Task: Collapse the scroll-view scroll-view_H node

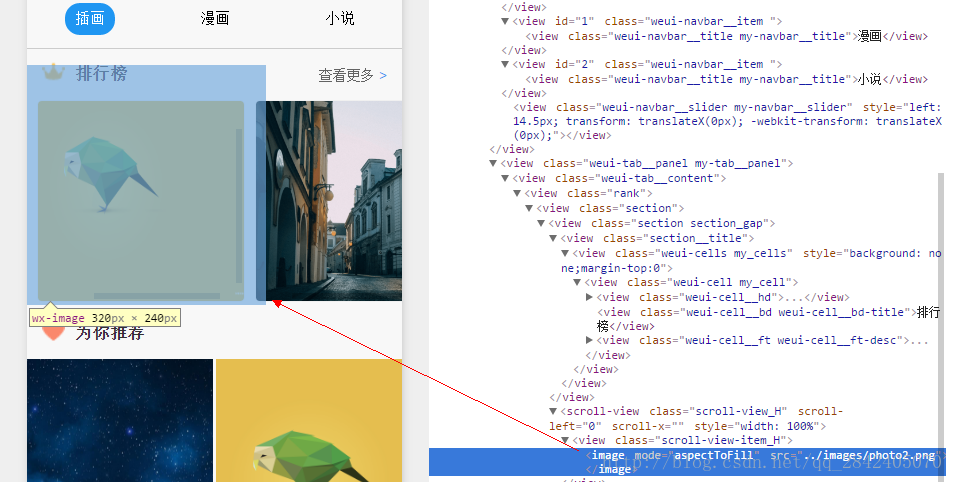Action: click(554, 411)
